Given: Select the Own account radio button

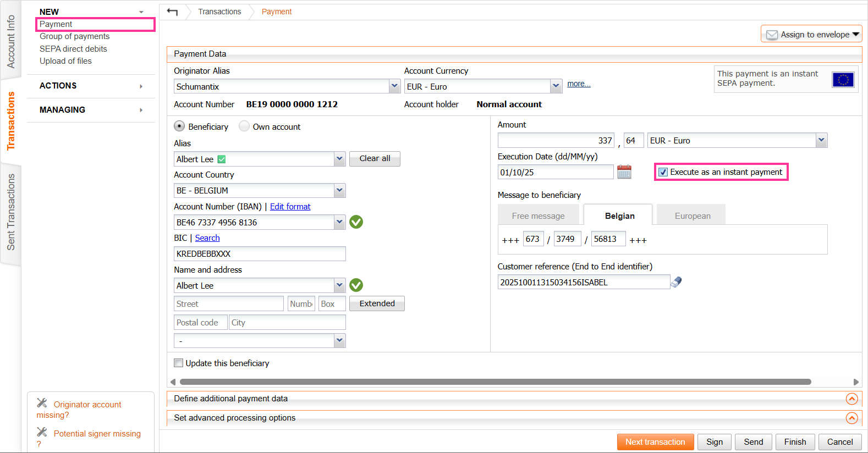Looking at the screenshot, I should pyautogui.click(x=244, y=126).
